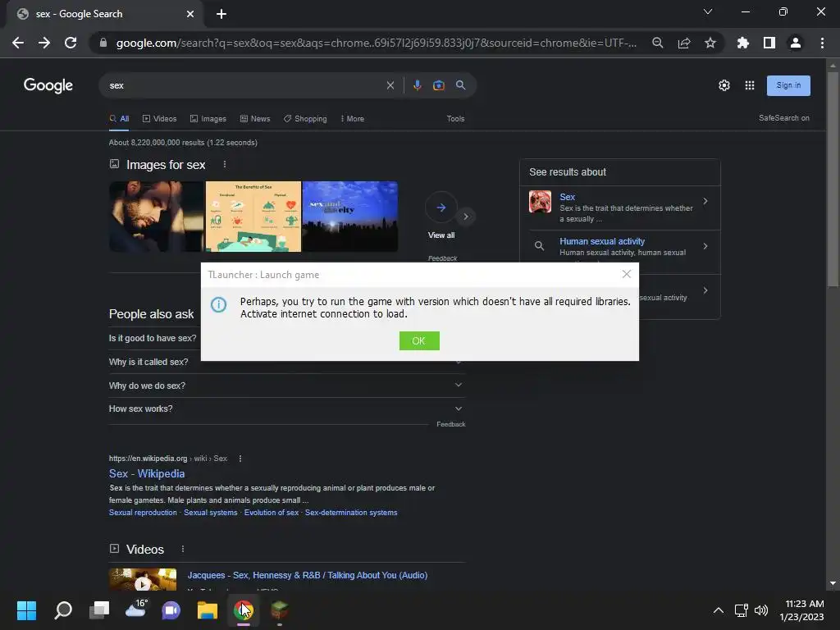Open the Benefits infographic thumbnail

pos(253,217)
